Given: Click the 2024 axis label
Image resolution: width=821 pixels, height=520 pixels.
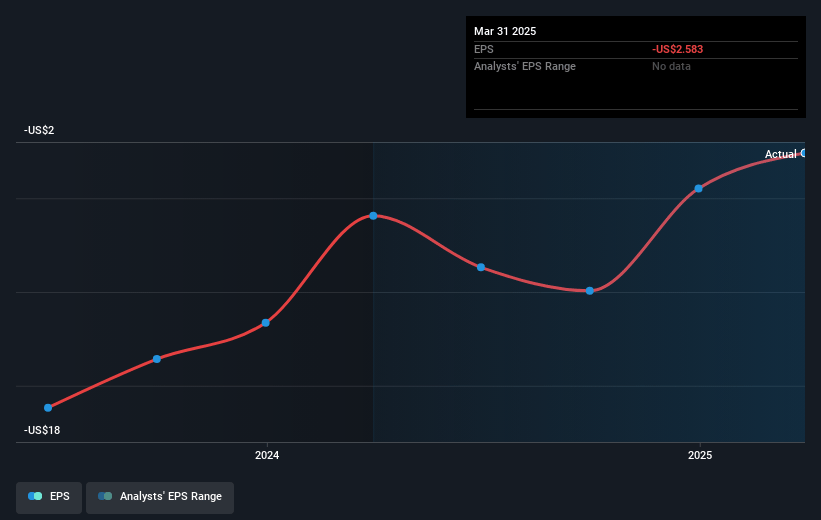Looking at the screenshot, I should coord(267,455).
